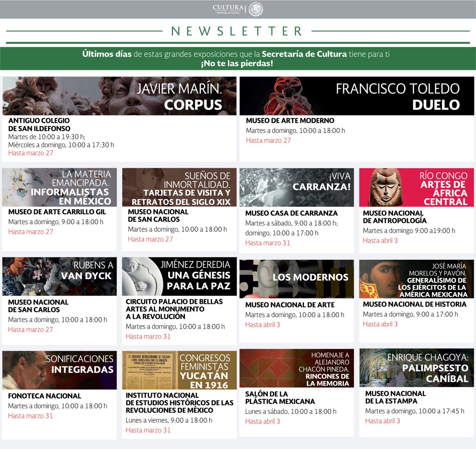Click hours 'domingo, 10:00 a 17:00 h' for Carranza
This screenshot has width=476, height=449.
tap(282, 233)
